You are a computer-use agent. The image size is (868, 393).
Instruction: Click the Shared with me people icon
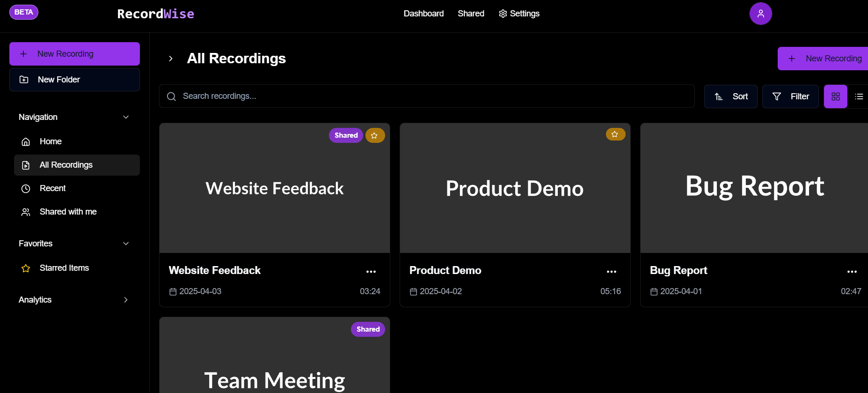[26, 212]
